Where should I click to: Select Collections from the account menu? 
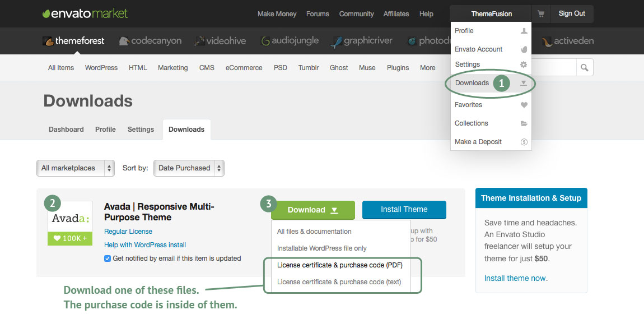491,123
